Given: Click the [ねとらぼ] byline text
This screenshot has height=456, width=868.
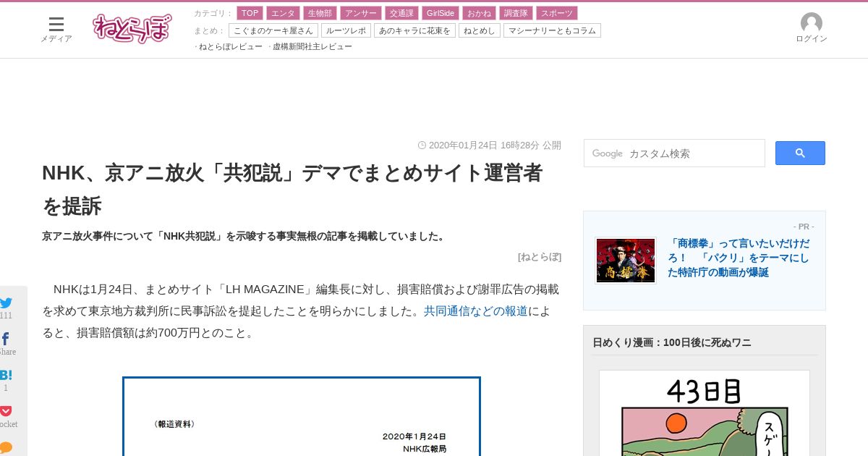Looking at the screenshot, I should [x=540, y=256].
